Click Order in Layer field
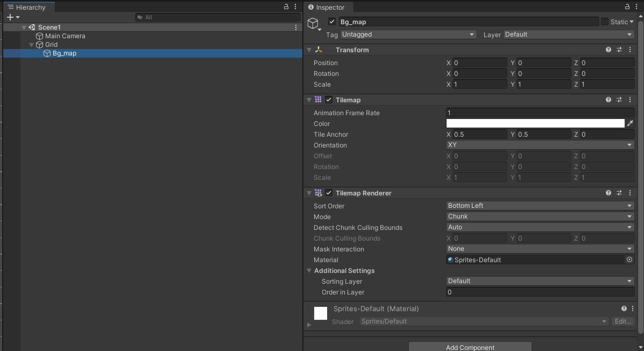Image resolution: width=644 pixels, height=351 pixels. pos(540,292)
